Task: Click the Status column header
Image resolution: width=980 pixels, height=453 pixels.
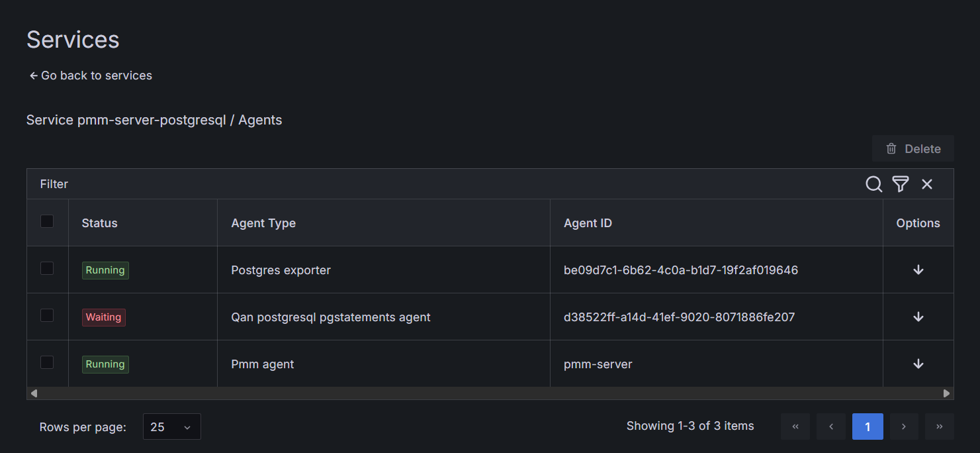Action: click(x=143, y=223)
